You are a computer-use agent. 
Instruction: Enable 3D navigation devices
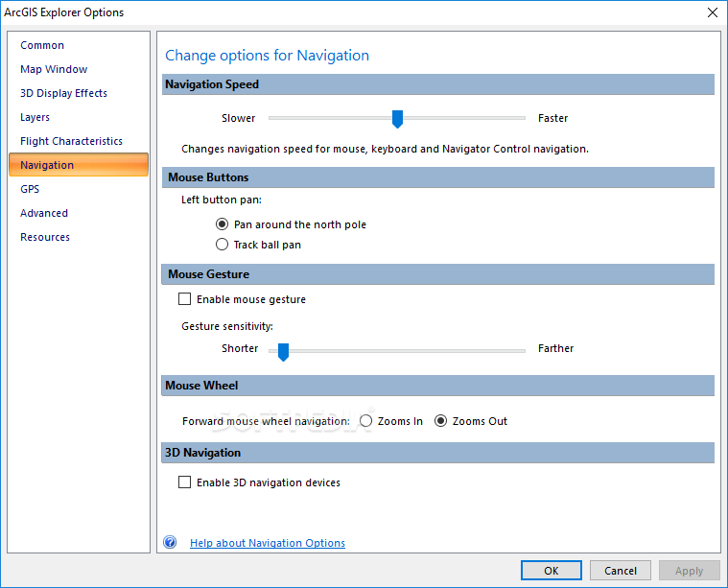(185, 482)
